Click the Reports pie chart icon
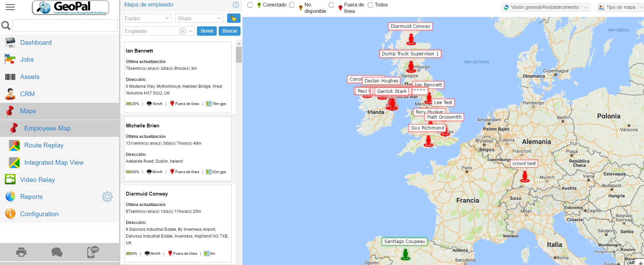 [10, 197]
